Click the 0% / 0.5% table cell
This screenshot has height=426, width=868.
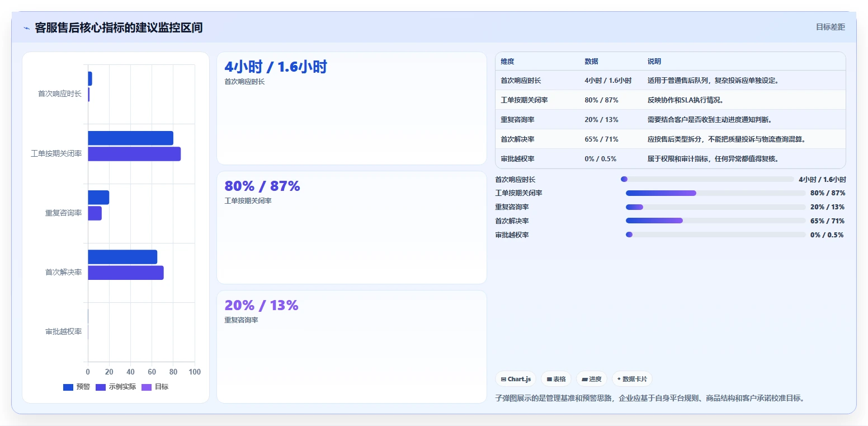(600, 159)
